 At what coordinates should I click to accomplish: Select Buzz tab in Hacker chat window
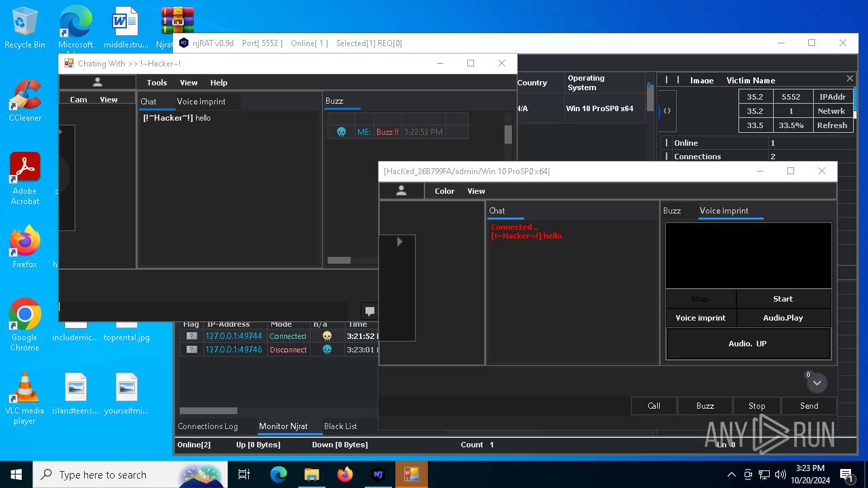click(x=334, y=101)
